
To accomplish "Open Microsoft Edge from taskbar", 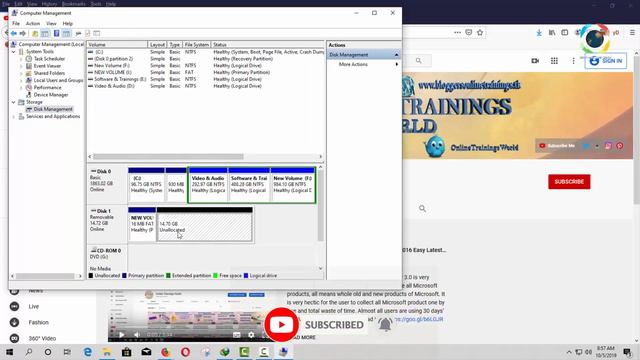I will tap(88, 352).
